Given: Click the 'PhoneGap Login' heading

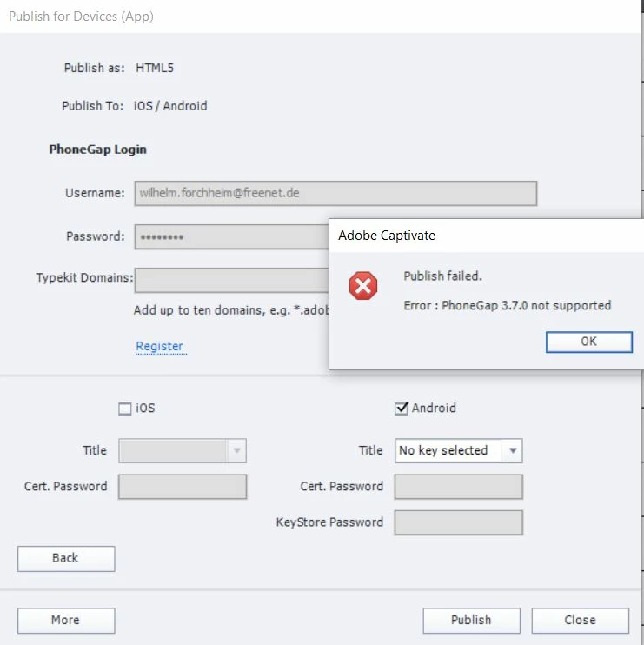Looking at the screenshot, I should coord(98,150).
